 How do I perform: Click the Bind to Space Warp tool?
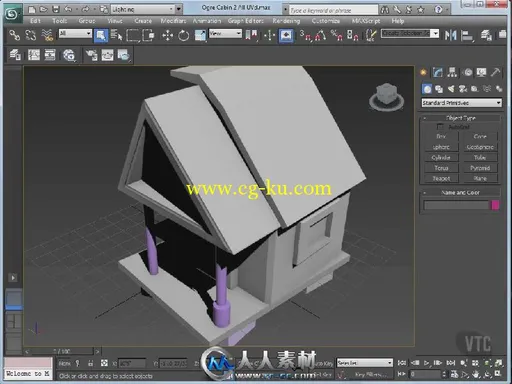pyautogui.click(x=47, y=35)
